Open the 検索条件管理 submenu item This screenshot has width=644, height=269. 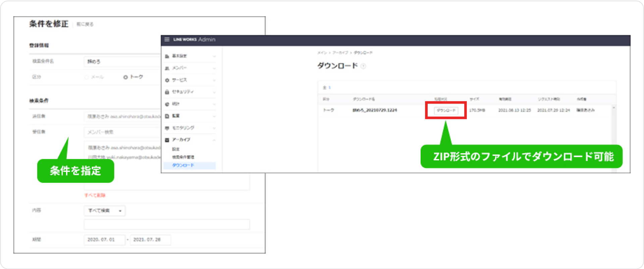183,157
